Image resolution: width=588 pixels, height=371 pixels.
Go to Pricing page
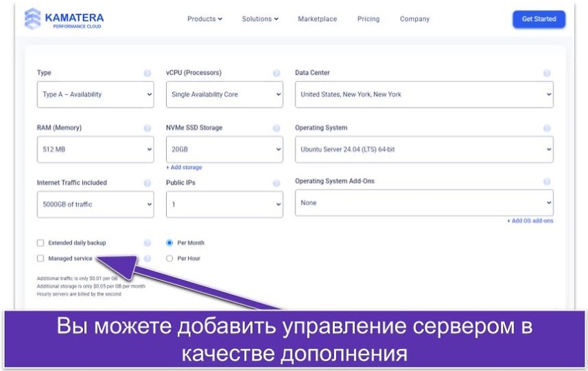(x=368, y=19)
